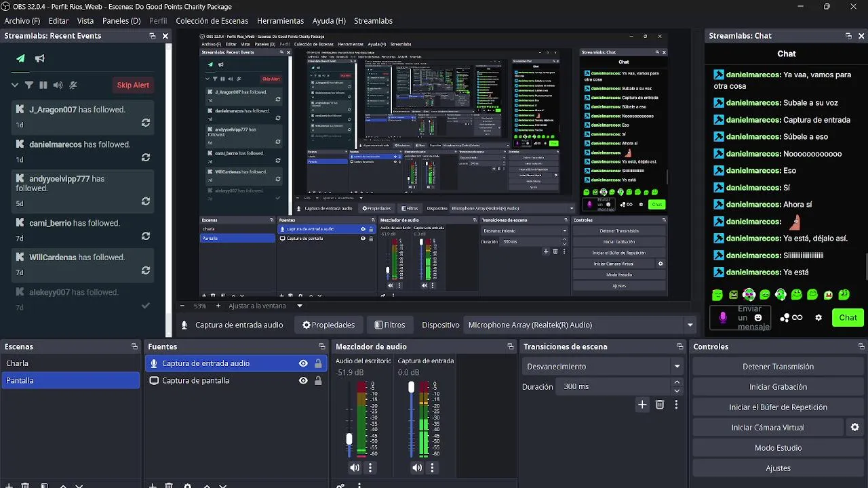Undock the Mezclador de audio panel

click(x=511, y=346)
